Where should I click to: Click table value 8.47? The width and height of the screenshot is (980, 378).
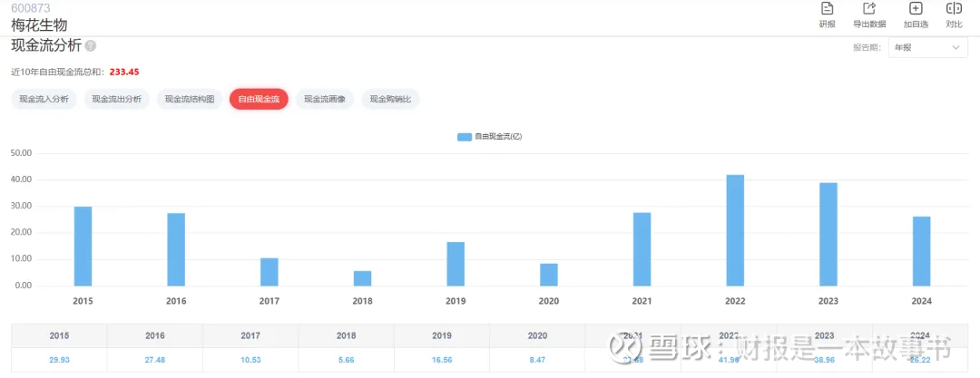point(537,360)
